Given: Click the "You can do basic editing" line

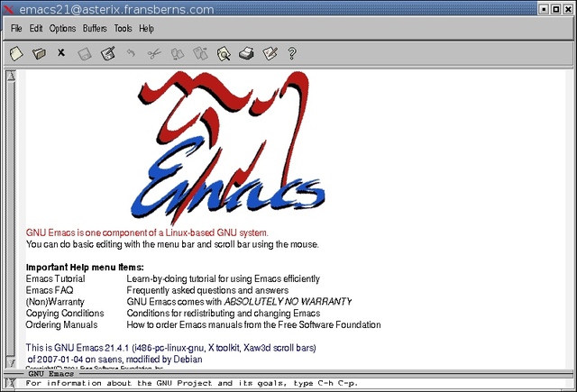Looking at the screenshot, I should [172, 244].
